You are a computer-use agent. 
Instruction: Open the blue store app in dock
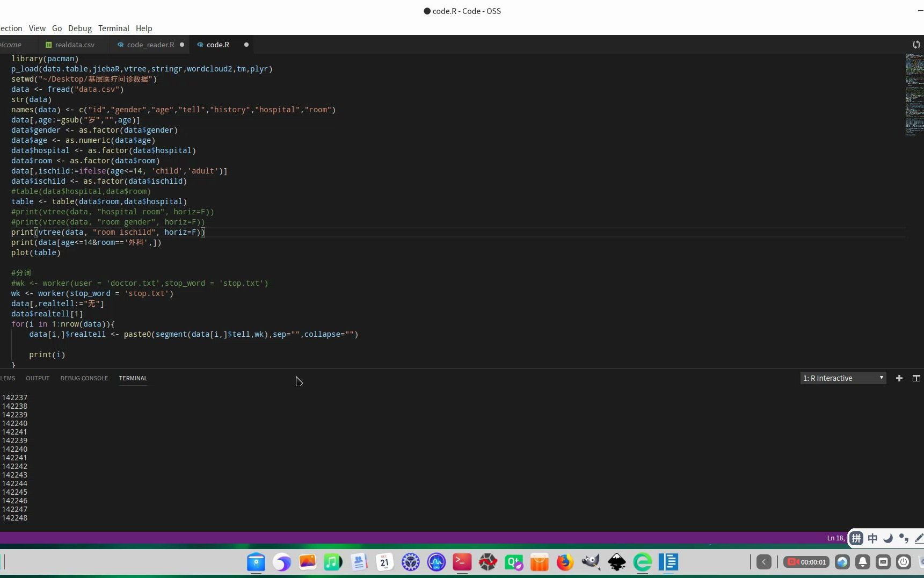[256, 562]
